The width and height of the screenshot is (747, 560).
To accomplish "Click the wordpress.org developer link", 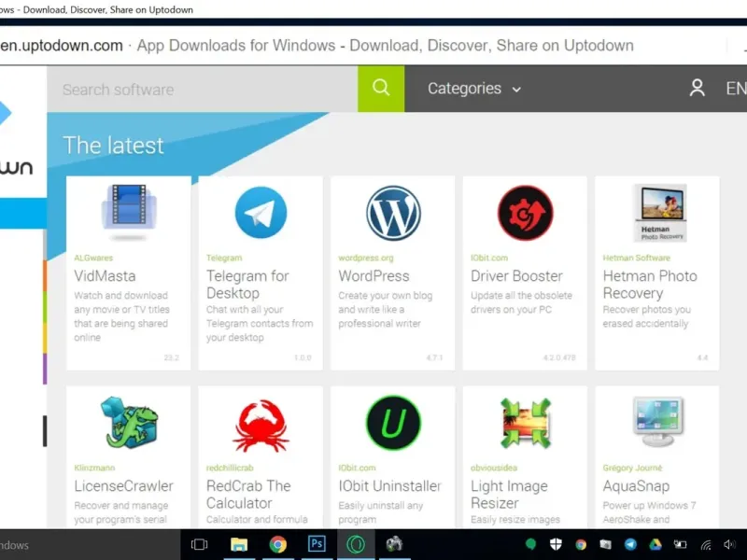I will click(x=366, y=258).
